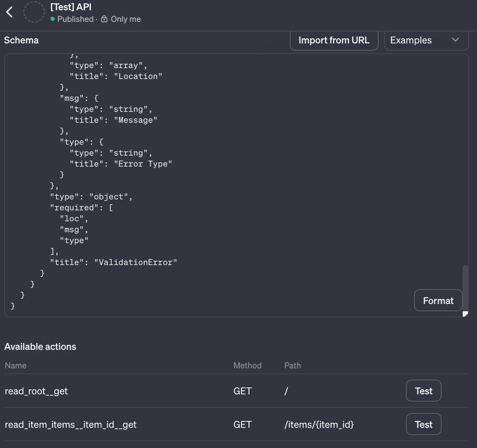
Task: Click the "title": "Location" line in schema
Action: point(116,76)
